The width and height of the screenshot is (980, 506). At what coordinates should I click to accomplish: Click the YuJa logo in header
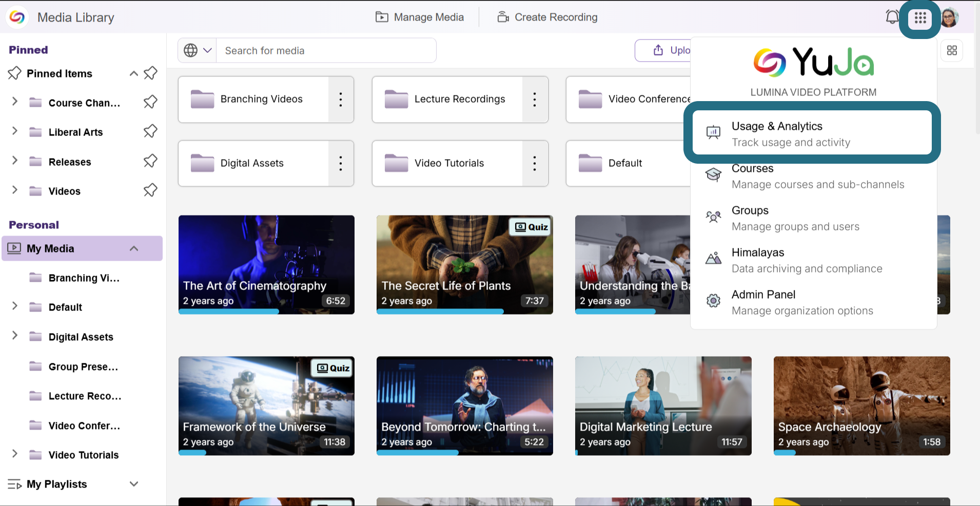tap(17, 17)
